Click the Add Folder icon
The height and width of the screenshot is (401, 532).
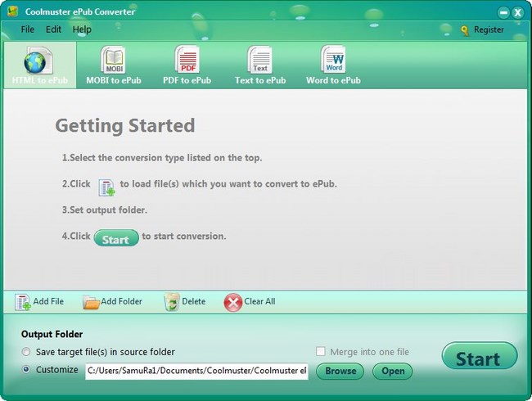click(91, 302)
